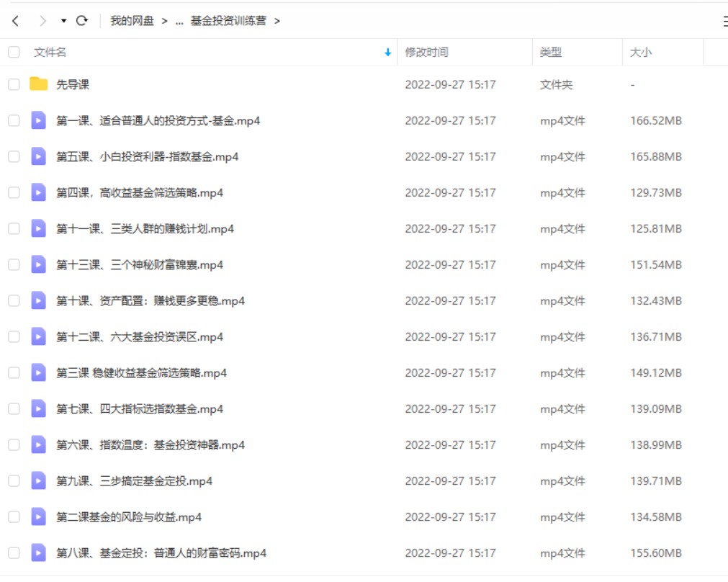The height and width of the screenshot is (582, 728).
Task: Expand the collapsed breadcrumb ellipsis
Action: pos(179,21)
